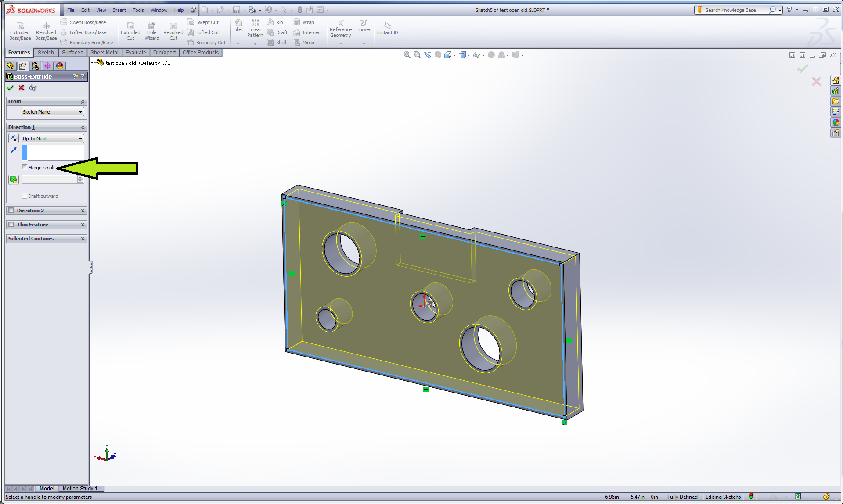The height and width of the screenshot is (504, 843).
Task: Expand the Selected Contours section
Action: click(83, 239)
